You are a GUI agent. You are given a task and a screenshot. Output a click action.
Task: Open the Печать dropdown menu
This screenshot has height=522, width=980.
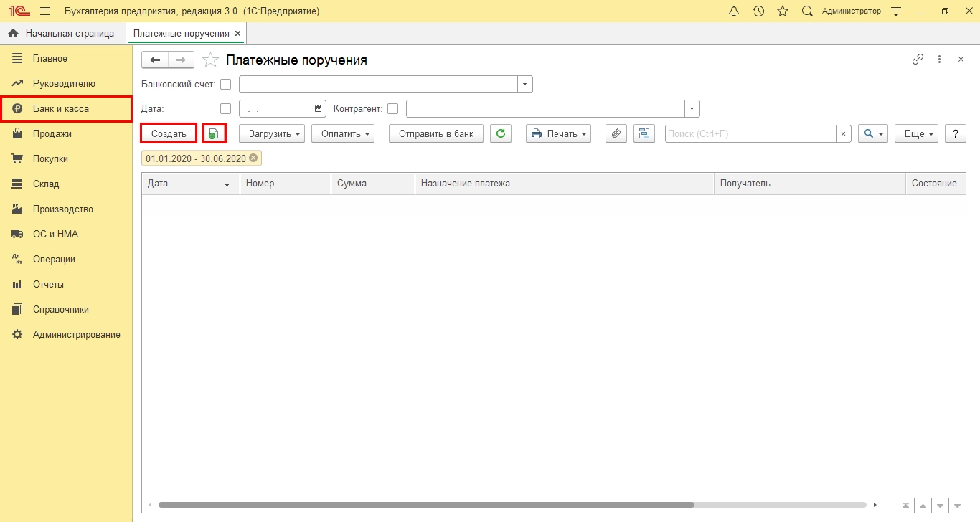coord(558,133)
